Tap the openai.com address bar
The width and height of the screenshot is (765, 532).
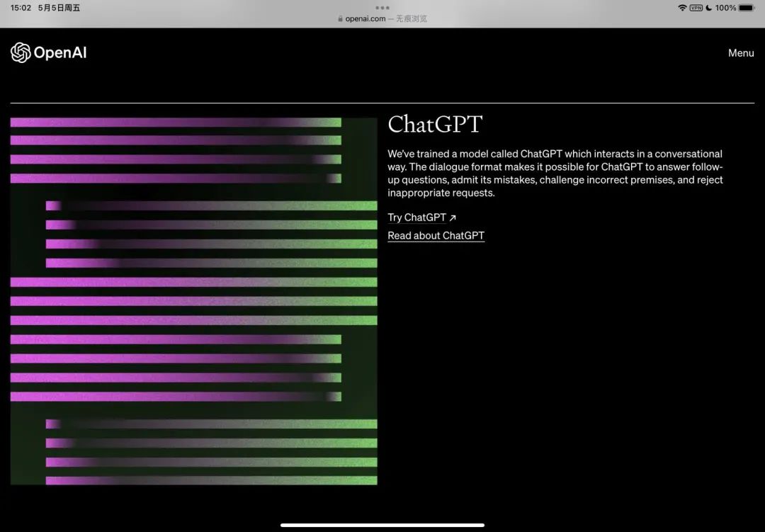382,18
